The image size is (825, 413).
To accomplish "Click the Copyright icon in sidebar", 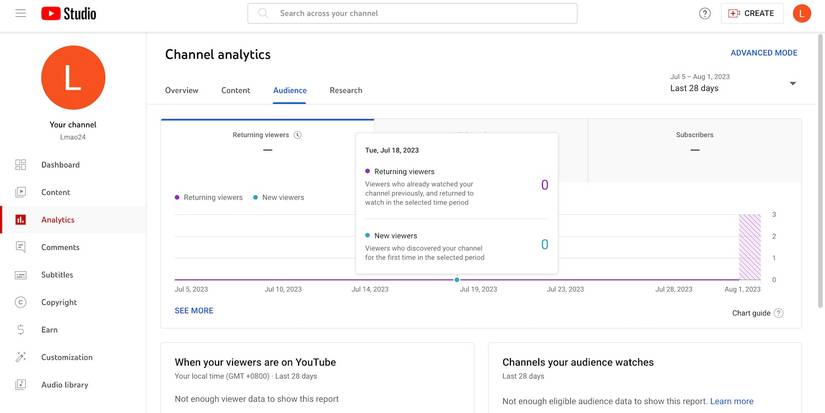I will pyautogui.click(x=21, y=302).
